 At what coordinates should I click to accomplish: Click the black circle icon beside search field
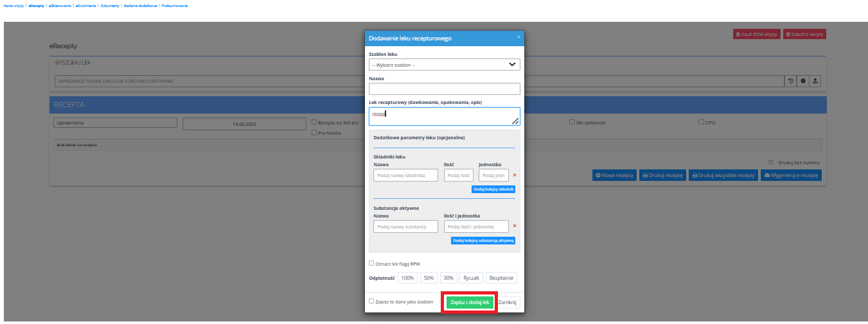(x=803, y=81)
